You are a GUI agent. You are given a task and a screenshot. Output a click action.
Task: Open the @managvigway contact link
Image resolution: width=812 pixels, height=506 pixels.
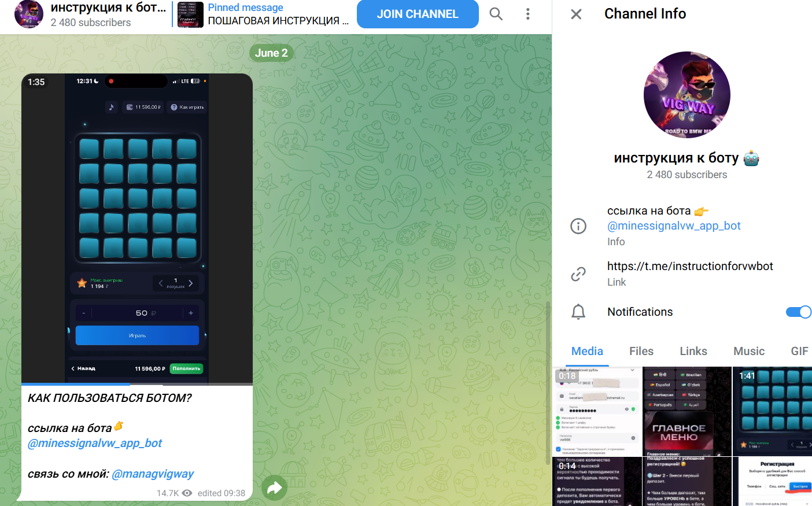point(153,474)
